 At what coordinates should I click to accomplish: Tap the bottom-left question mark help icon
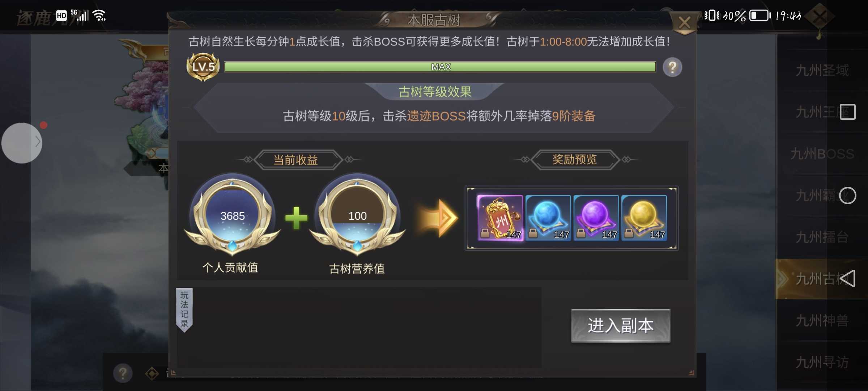[123, 373]
